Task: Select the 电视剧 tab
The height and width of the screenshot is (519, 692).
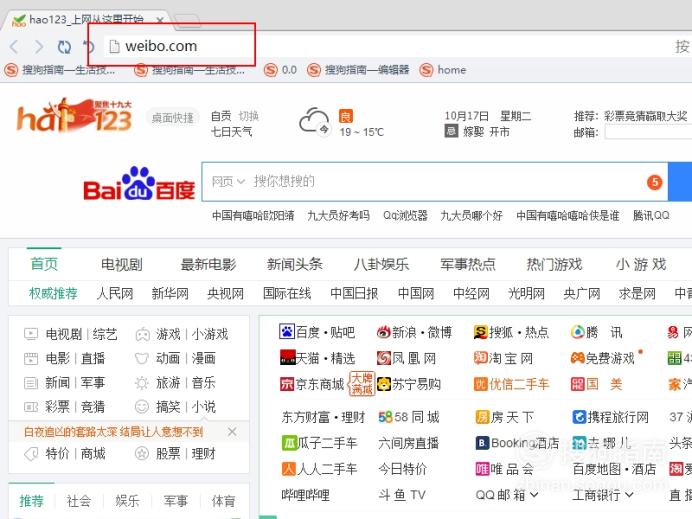Action: 122,264
